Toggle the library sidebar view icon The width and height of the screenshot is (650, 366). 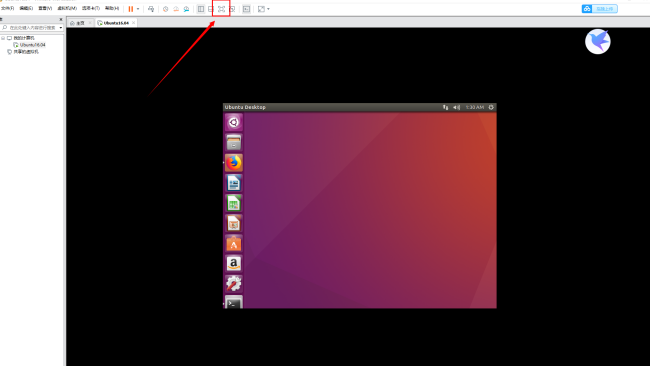coord(201,9)
